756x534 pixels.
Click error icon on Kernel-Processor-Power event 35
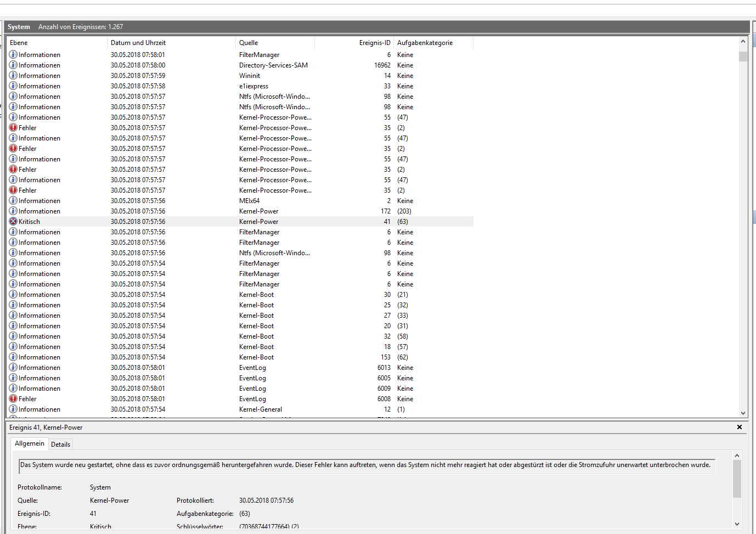click(13, 127)
